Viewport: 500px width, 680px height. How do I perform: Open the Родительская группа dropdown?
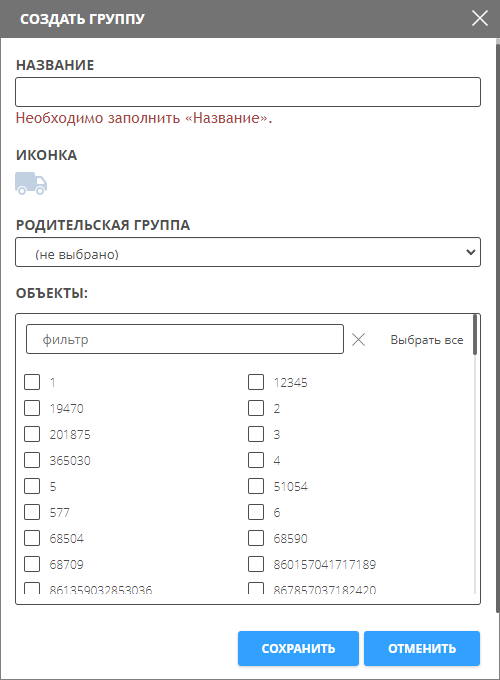point(248,252)
